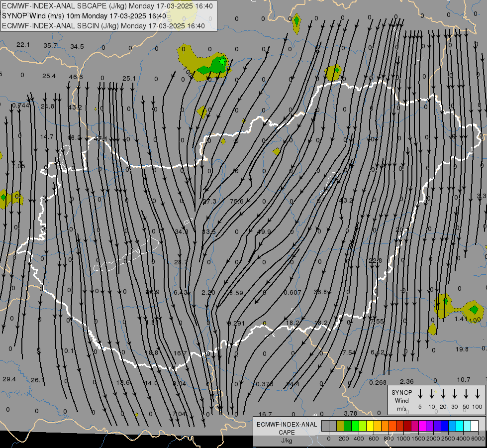Screen dimensions: 487x448
Task: Click the map value 25.1
Action: (x=129, y=79)
